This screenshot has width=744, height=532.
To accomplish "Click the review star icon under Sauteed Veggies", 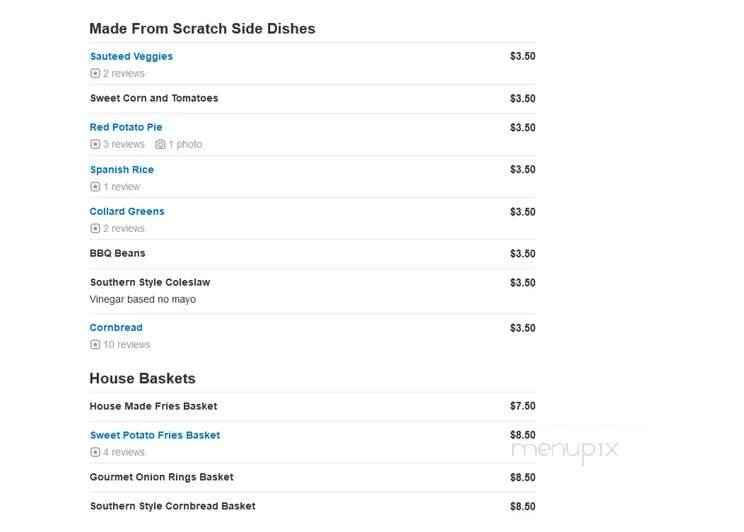I will coord(95,74).
